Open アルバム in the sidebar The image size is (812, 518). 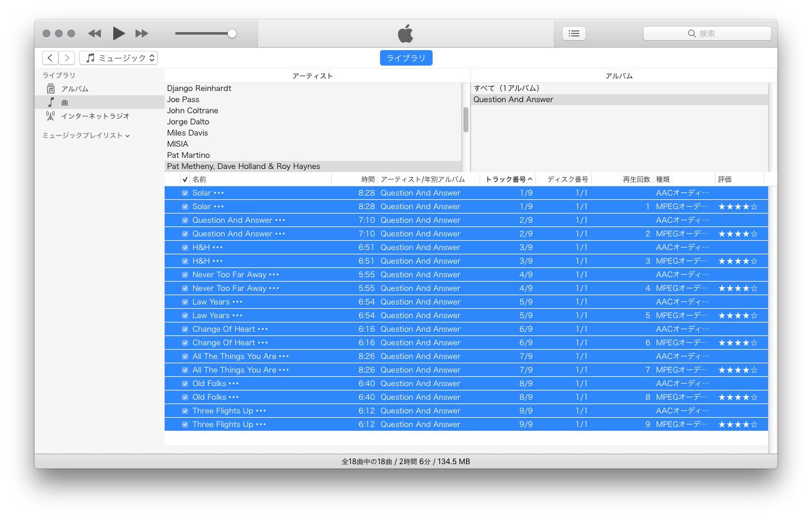pyautogui.click(x=99, y=89)
